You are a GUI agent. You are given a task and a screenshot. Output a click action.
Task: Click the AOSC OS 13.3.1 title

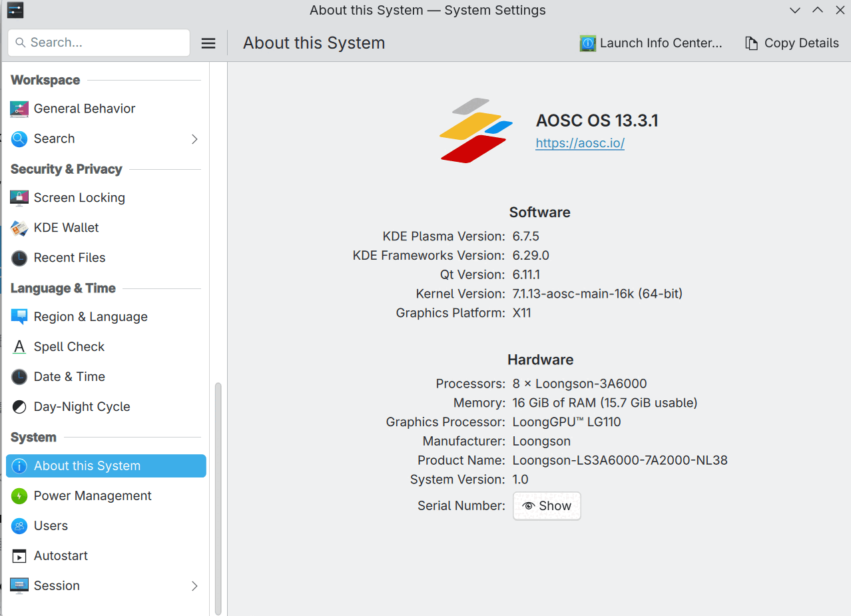click(x=597, y=121)
